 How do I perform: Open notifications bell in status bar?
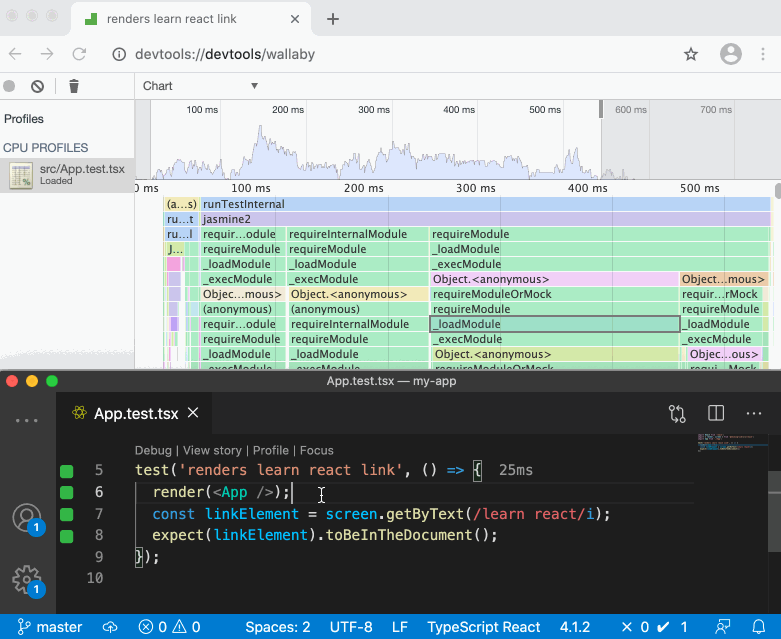pos(758,627)
